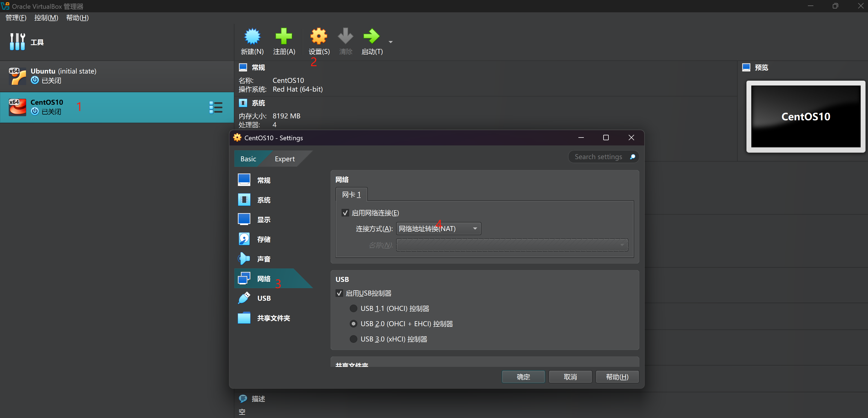Image resolution: width=868 pixels, height=418 pixels.
Task: Switch to the Expert settings tab
Action: point(284,159)
